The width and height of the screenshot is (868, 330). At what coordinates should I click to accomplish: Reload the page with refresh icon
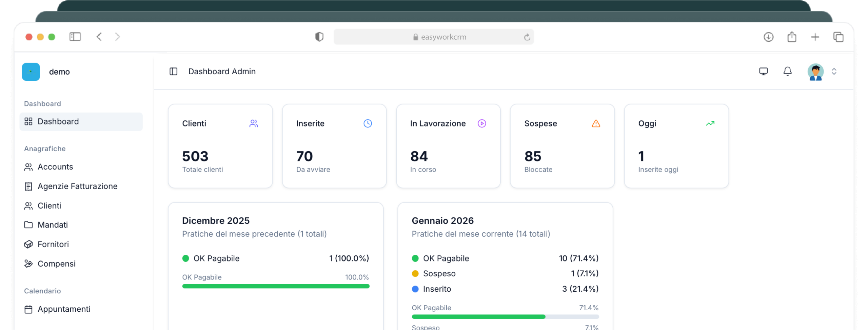(527, 37)
